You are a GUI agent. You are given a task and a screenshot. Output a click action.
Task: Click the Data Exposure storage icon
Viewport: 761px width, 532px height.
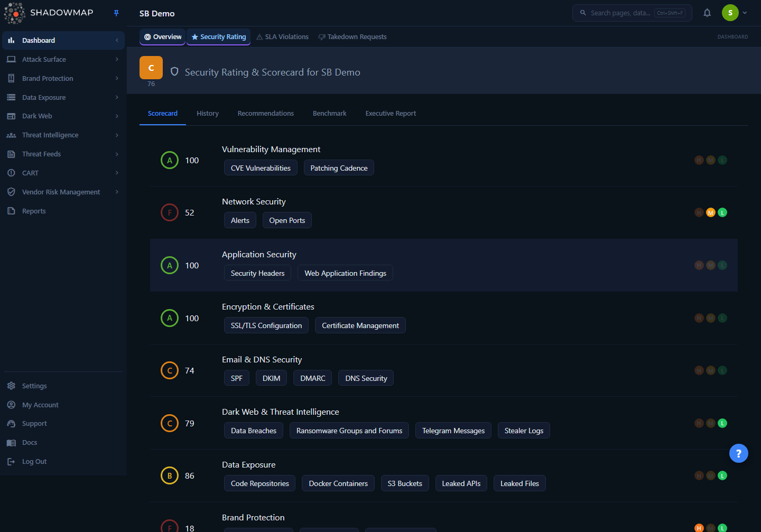point(11,97)
